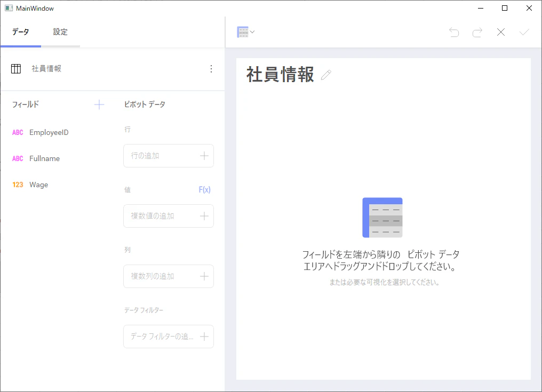The width and height of the screenshot is (542, 392).
Task: Discard changes with the X icon in editor toolbar
Action: (x=501, y=32)
